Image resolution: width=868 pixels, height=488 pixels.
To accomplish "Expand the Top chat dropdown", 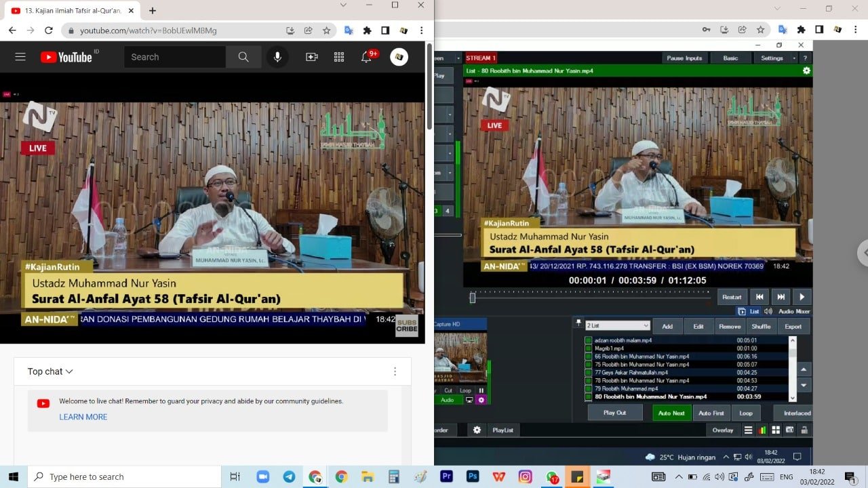I will 50,371.
